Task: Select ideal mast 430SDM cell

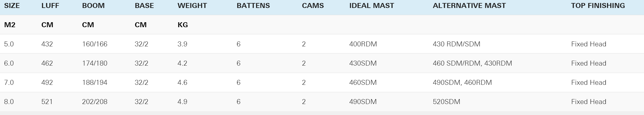Action: point(363,63)
